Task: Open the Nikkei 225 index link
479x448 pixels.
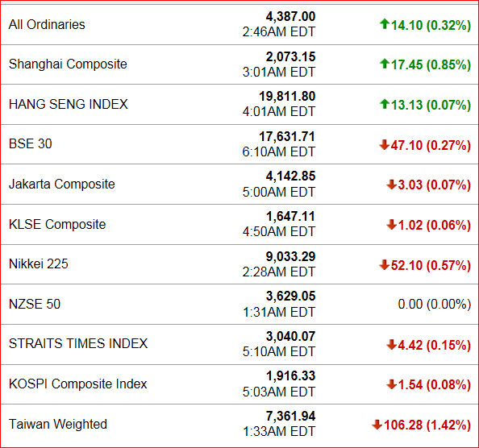Action: coord(38,264)
